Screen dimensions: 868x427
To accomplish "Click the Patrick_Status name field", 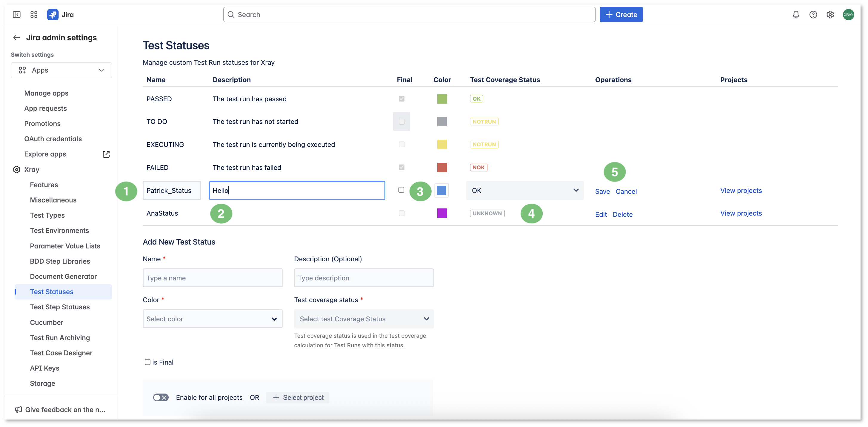I will [172, 191].
